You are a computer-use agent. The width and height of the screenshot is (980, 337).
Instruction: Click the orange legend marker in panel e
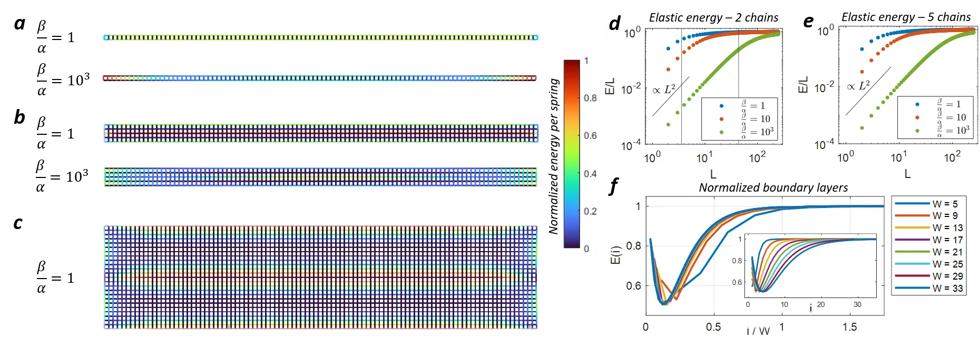pyautogui.click(x=917, y=117)
